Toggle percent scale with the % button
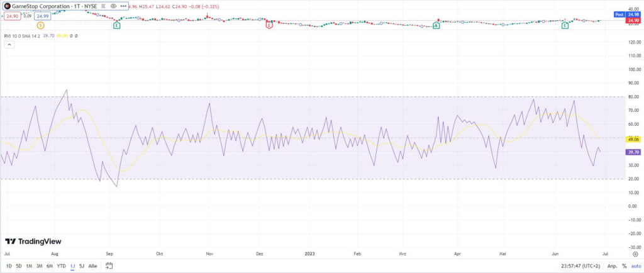 (x=625, y=266)
